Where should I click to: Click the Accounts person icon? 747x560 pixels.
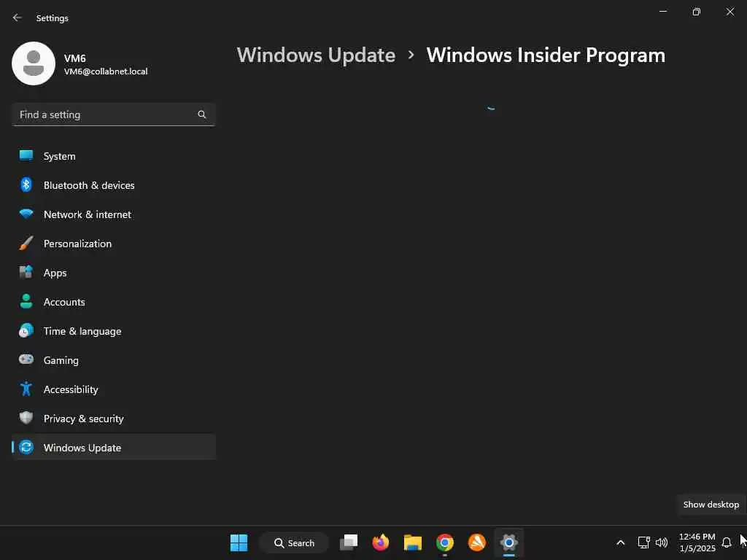coord(26,301)
